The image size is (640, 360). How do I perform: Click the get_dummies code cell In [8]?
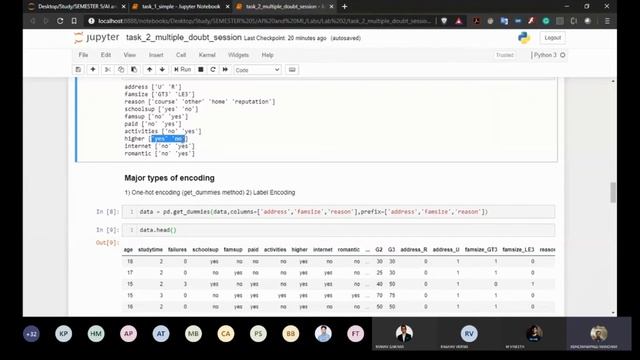coord(338,212)
